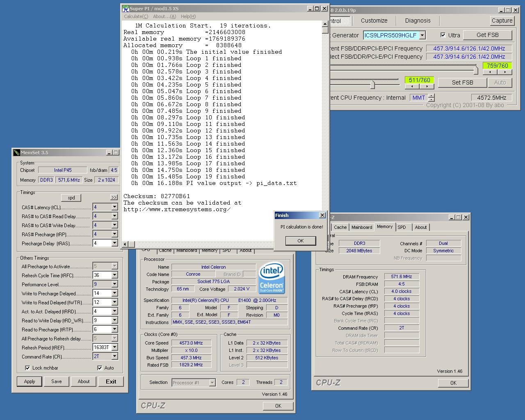Viewport: 525px width, 420px height.
Task: Open the Calculate menu in Super PI
Action: point(136,16)
